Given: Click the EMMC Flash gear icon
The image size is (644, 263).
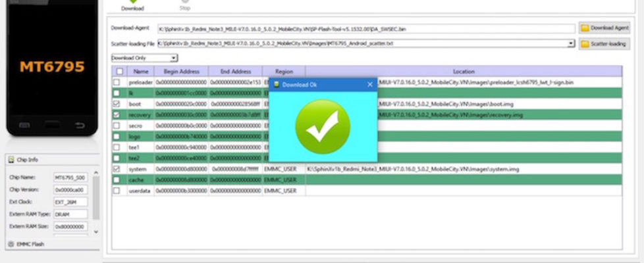Looking at the screenshot, I should pyautogui.click(x=10, y=244).
